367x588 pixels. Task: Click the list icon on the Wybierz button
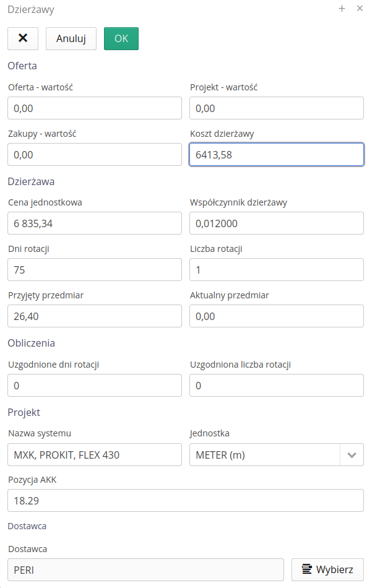click(306, 569)
